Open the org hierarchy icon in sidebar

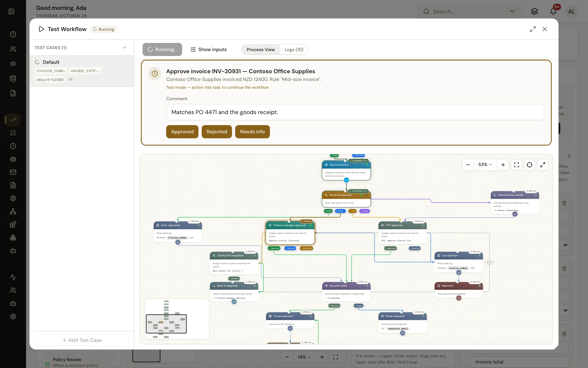(x=13, y=212)
